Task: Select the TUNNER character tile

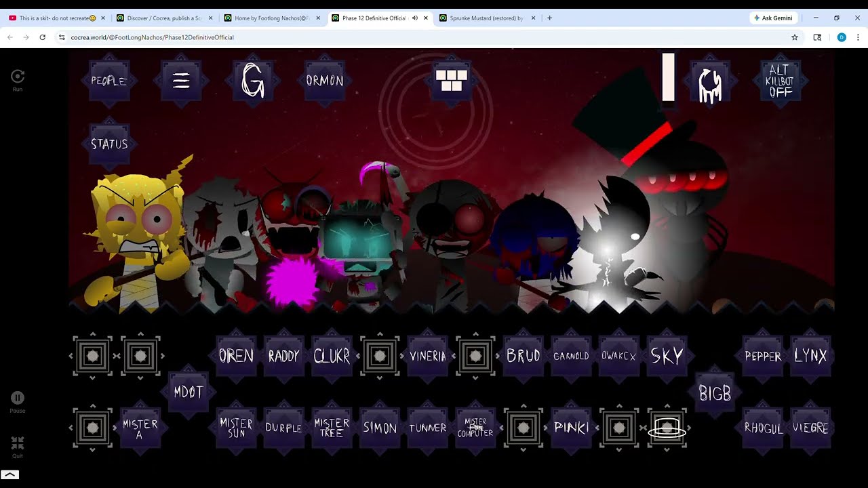Action: [428, 428]
